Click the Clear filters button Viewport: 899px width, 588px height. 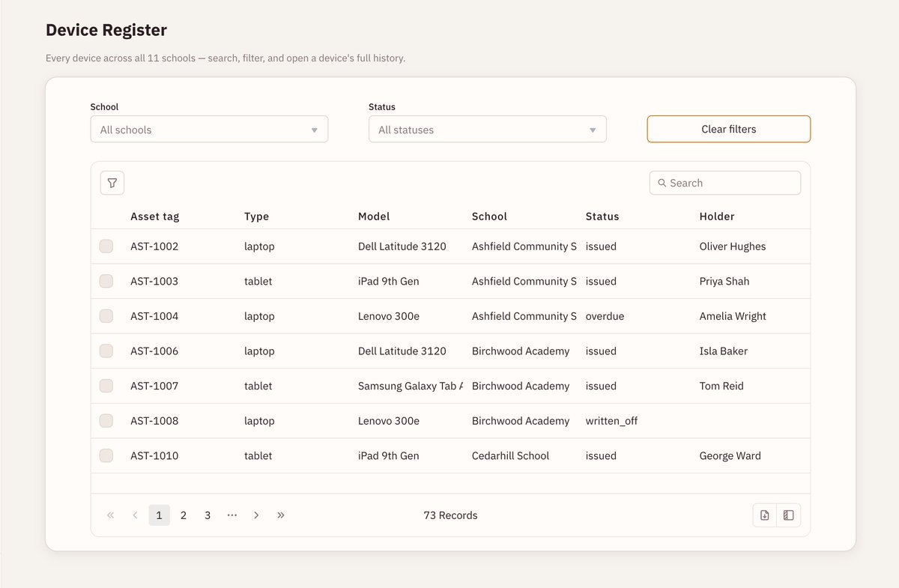point(729,129)
